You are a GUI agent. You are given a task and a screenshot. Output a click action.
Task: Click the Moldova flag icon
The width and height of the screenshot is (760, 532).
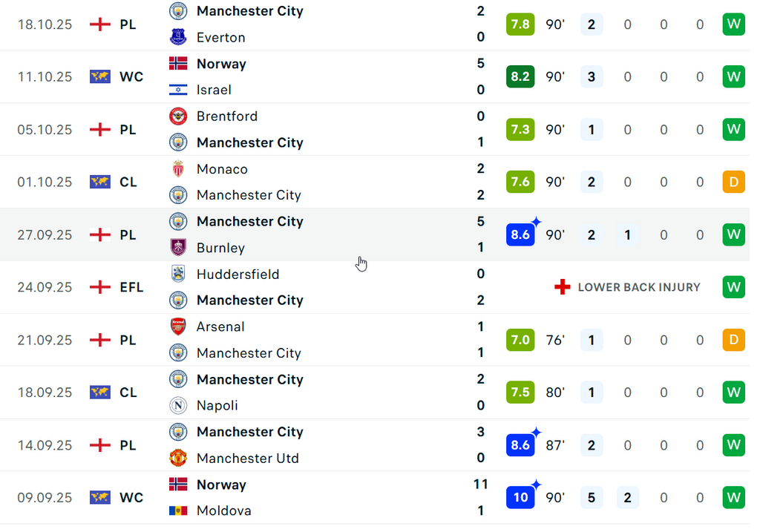pyautogui.click(x=178, y=510)
